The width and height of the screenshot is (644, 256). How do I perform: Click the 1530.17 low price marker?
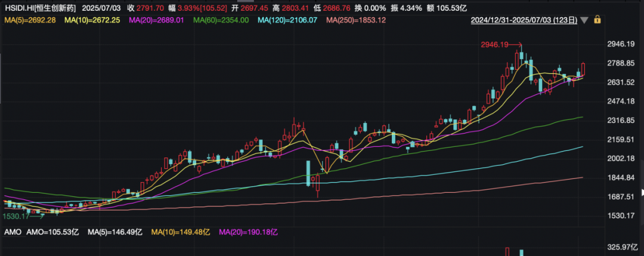tap(17, 216)
